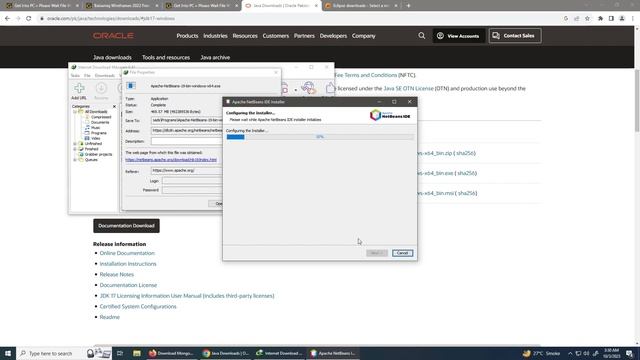Open the Products menu on Oracle site
The width and height of the screenshot is (640, 360).
187,36
